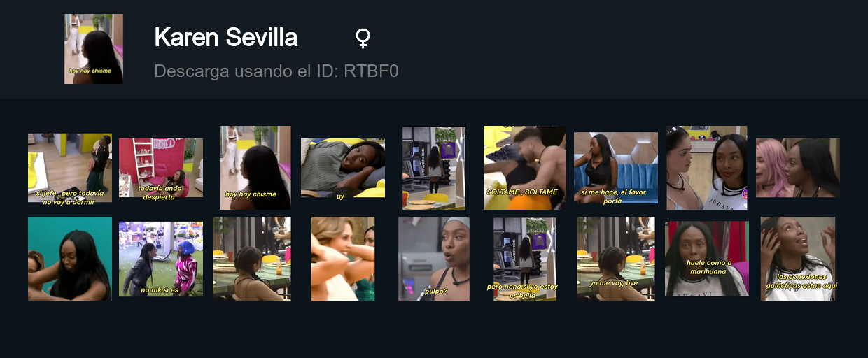The image size is (868, 358).
Task: Select sticker 'pero nena si yo estoy es bella'
Action: click(525, 259)
